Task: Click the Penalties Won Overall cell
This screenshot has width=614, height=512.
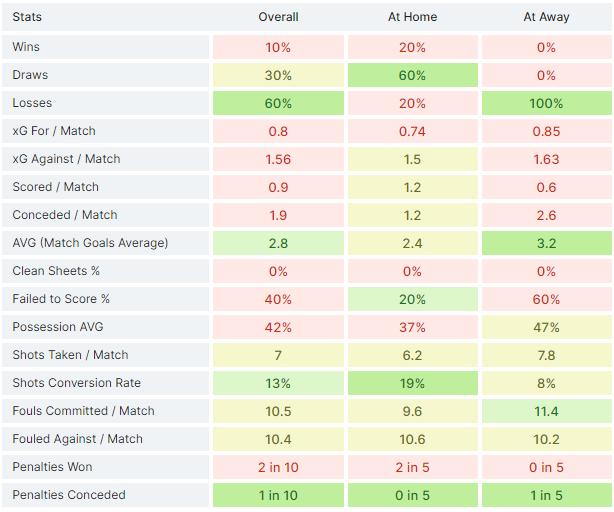Action: (278, 467)
